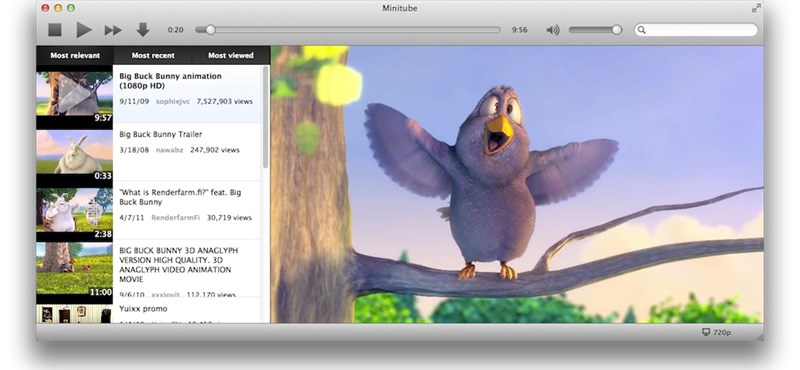Close the Minitube window with red button
800x370 pixels.
tap(45, 8)
